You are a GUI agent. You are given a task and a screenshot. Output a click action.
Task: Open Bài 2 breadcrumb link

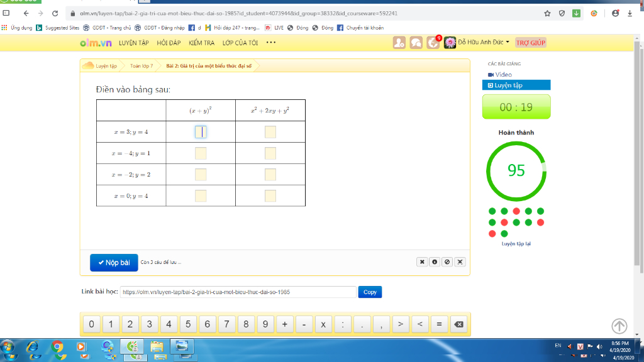209,65
